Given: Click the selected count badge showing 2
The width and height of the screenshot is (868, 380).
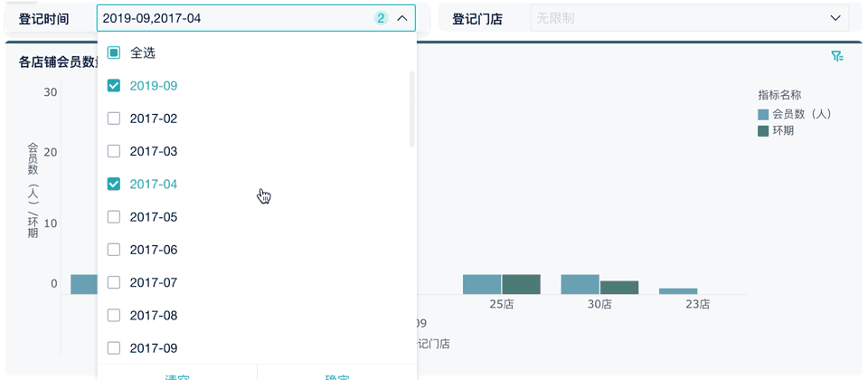Looking at the screenshot, I should coord(381,18).
